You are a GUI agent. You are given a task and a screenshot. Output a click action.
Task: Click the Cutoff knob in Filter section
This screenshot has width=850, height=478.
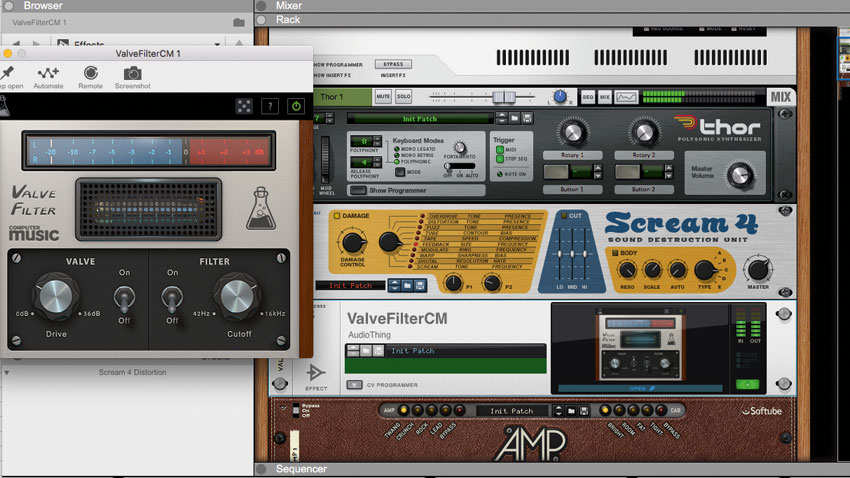(x=237, y=296)
